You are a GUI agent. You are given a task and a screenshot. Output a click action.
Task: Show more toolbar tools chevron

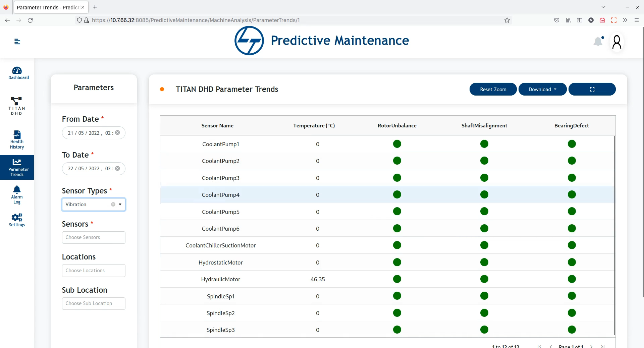click(x=625, y=20)
